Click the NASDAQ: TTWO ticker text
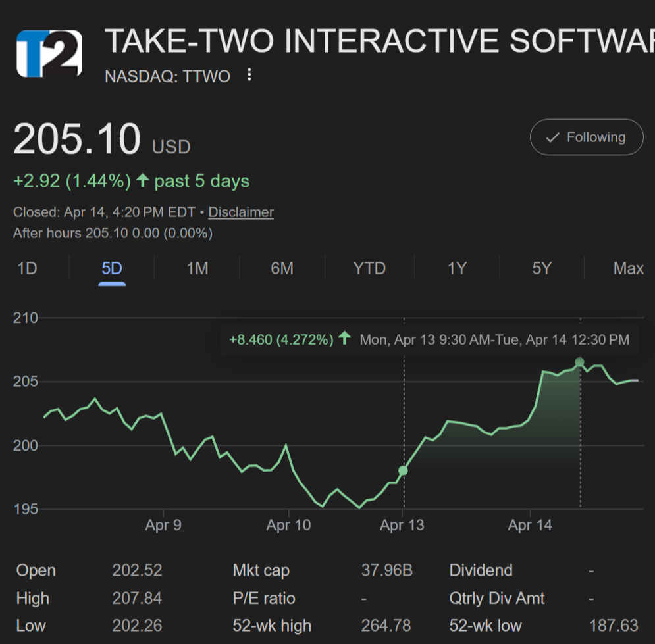Viewport: 655px width, 644px height. pos(167,76)
